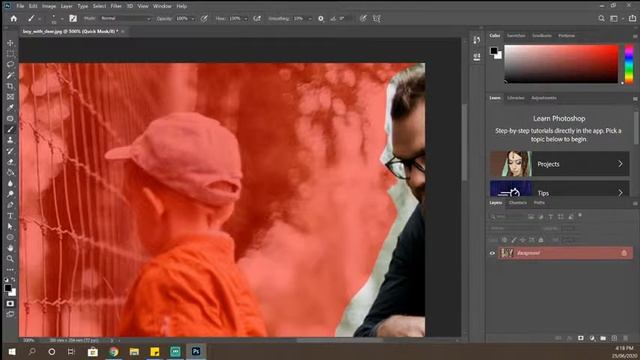Viewport: 640px width, 360px height.
Task: Create new fill or adjustment layer
Action: click(592, 338)
